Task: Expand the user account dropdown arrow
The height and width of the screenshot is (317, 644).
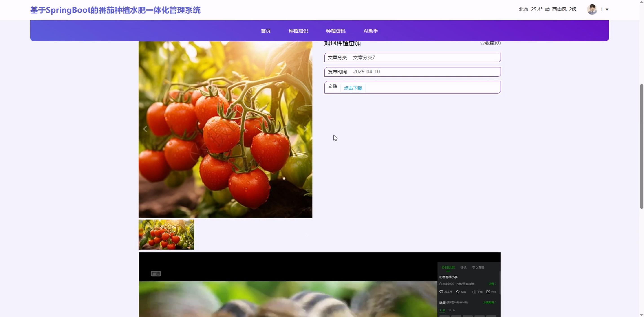Action: click(x=607, y=9)
